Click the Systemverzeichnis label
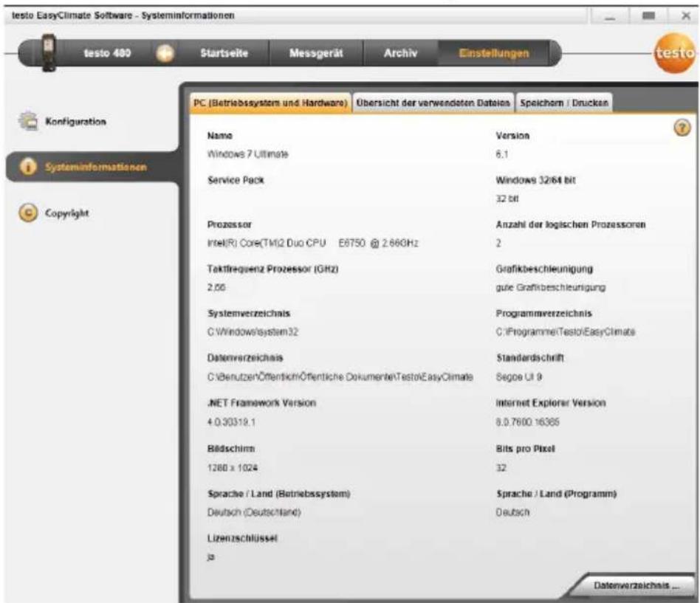The width and height of the screenshot is (700, 603). (249, 314)
